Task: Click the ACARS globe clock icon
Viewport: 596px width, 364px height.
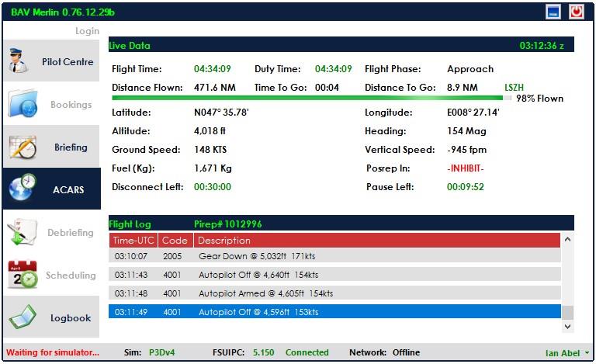Action: click(x=23, y=187)
